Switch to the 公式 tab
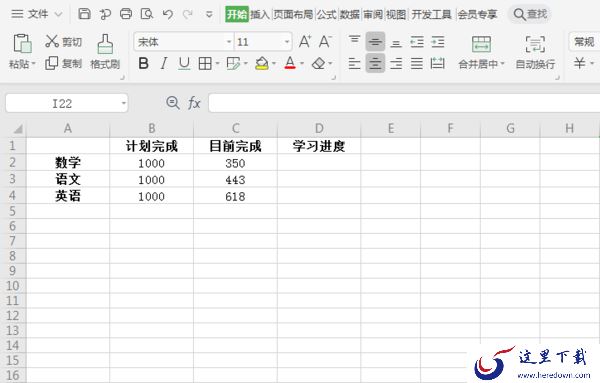The width and height of the screenshot is (600, 383). 326,15
